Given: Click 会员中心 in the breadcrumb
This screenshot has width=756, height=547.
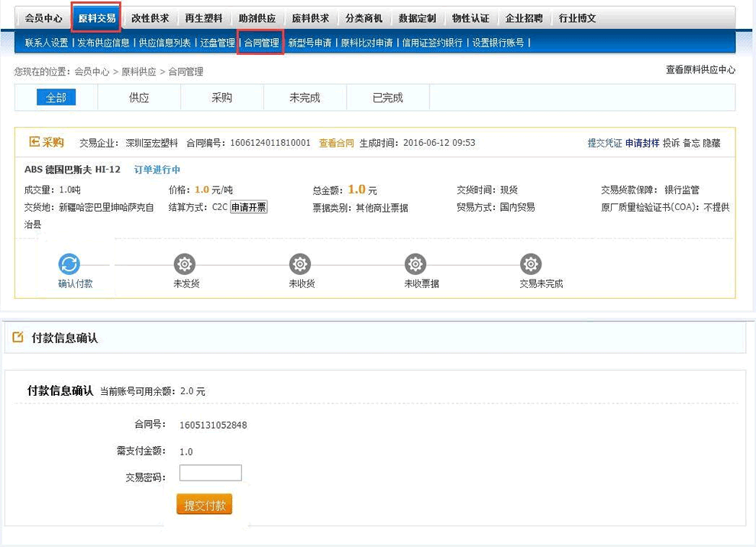Looking at the screenshot, I should (92, 72).
